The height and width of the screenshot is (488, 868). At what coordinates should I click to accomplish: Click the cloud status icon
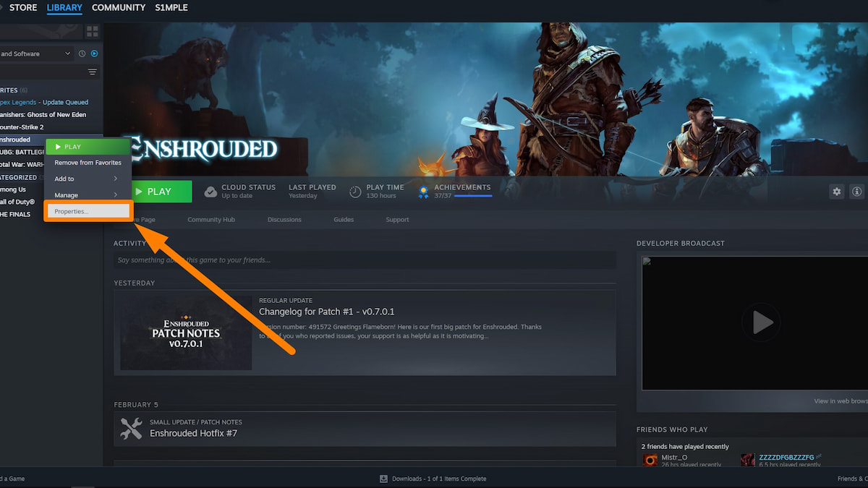[210, 191]
